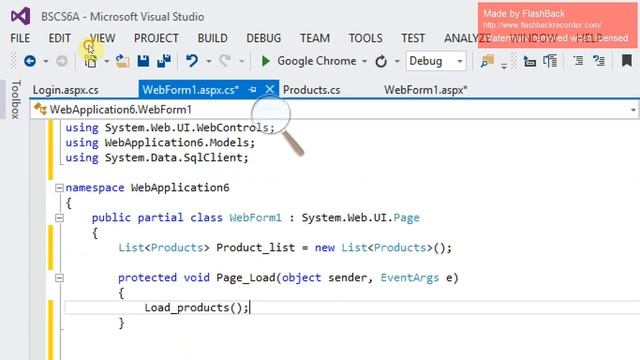Image resolution: width=640 pixels, height=360 pixels.
Task: Click the Product_list declaration line
Action: (x=285, y=248)
